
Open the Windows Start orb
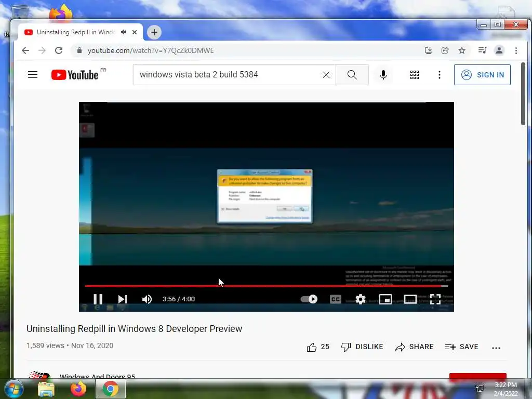14,389
